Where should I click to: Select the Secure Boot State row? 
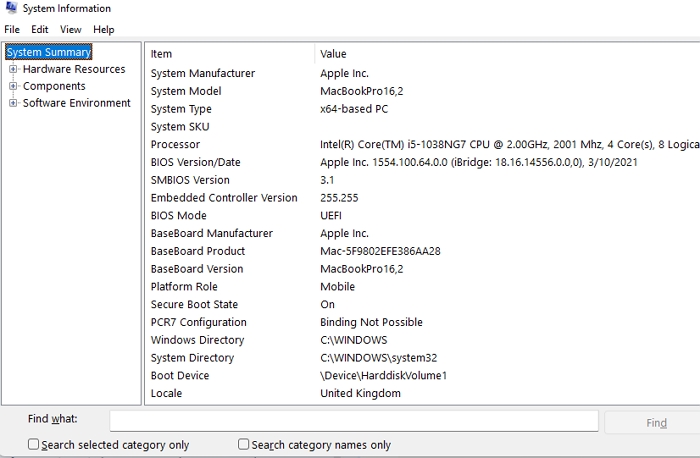[x=423, y=304]
